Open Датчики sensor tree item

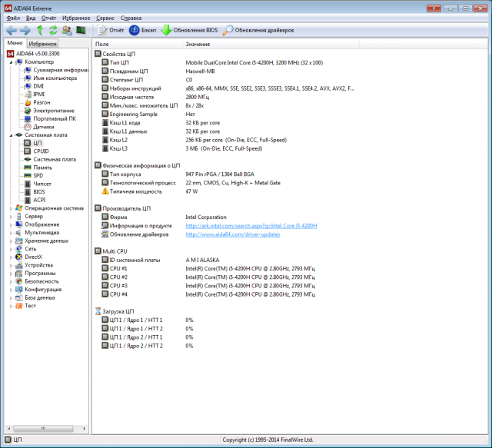point(39,127)
